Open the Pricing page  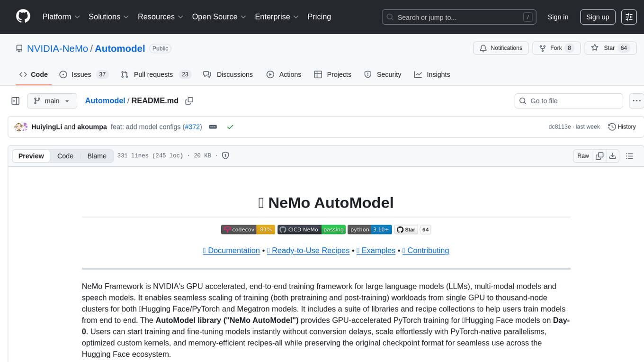coord(319,17)
